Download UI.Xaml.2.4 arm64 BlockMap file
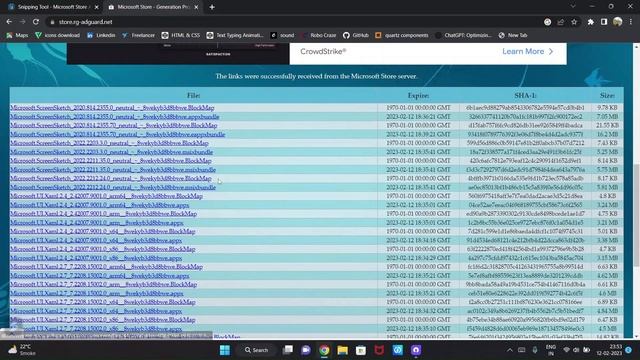The image size is (640, 360). click(106, 196)
